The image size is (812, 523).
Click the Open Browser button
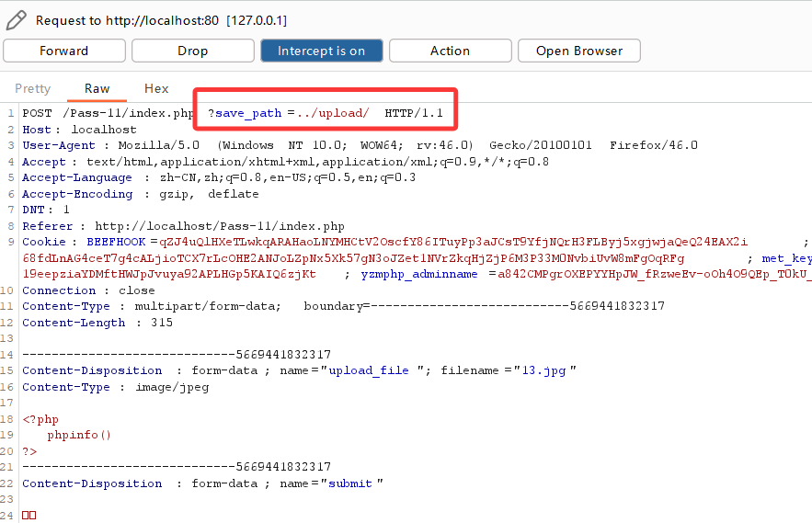[x=579, y=51]
